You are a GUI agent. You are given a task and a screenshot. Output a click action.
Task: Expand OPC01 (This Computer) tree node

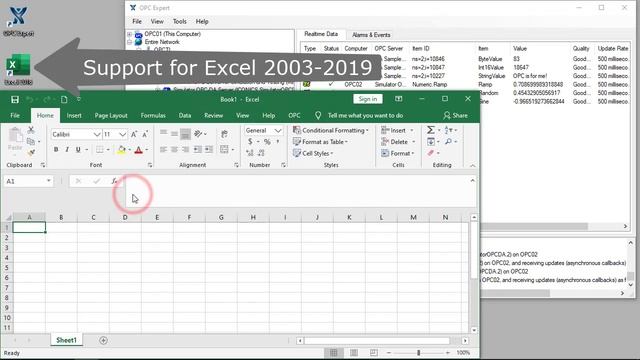[x=129, y=34]
